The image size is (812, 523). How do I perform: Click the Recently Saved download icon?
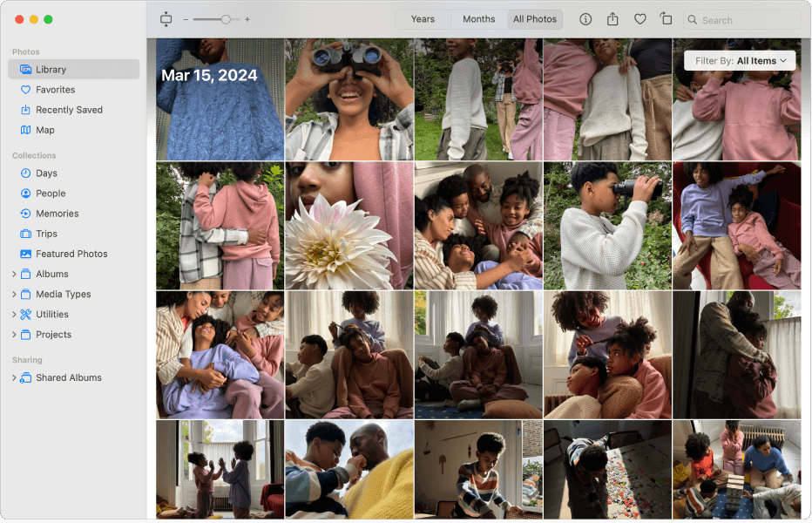pos(25,109)
